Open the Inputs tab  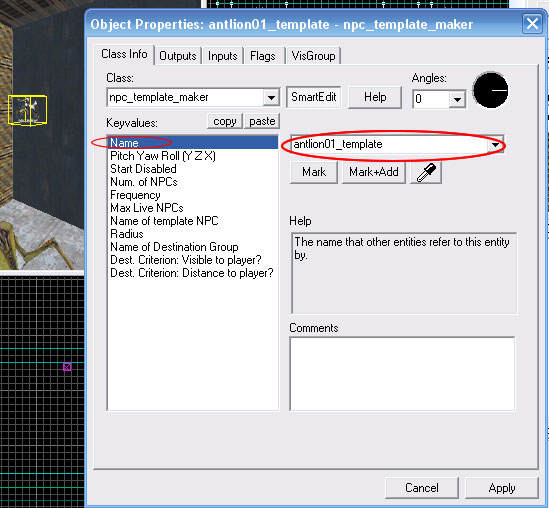(222, 56)
